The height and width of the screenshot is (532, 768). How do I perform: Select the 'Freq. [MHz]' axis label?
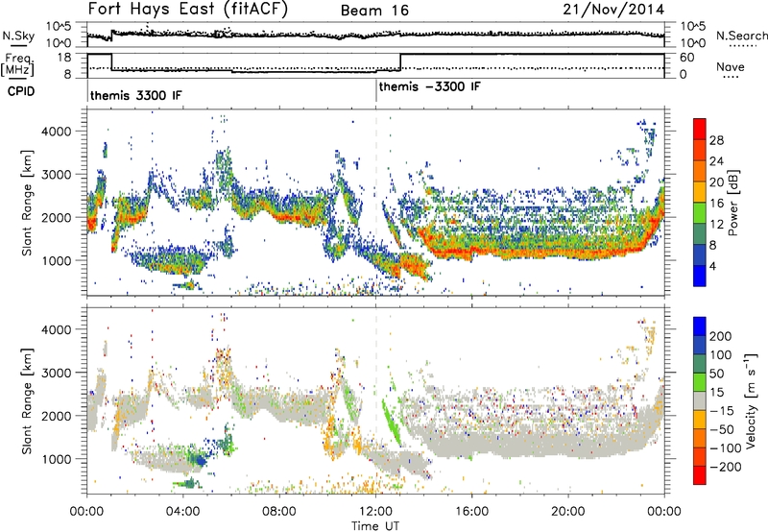click(x=17, y=65)
